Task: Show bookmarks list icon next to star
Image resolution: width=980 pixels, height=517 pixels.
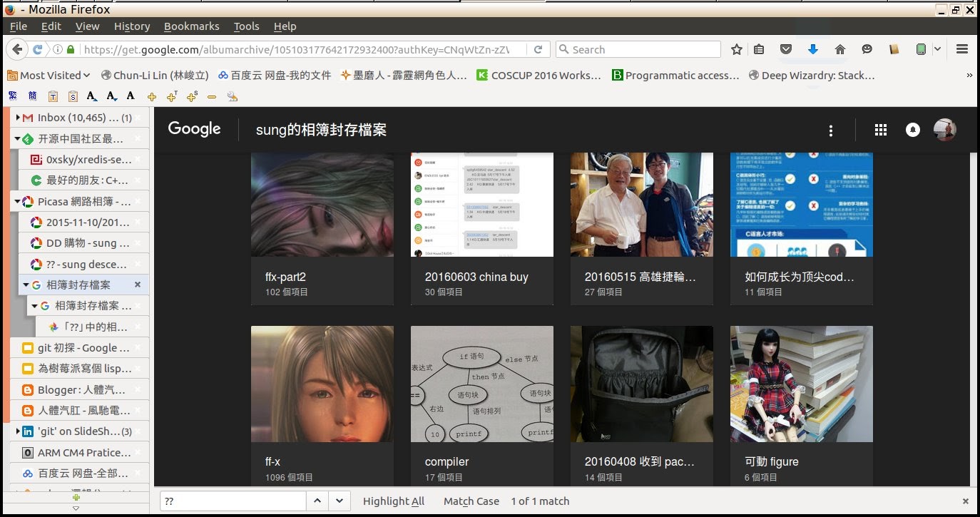Action: (x=759, y=50)
